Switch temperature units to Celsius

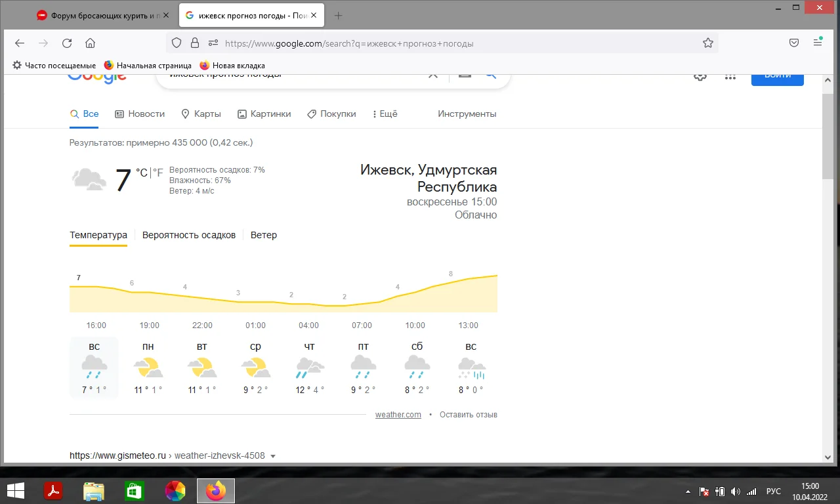click(x=142, y=173)
